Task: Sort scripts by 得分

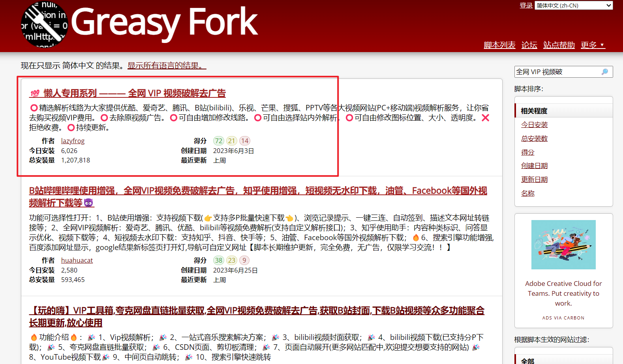Action: pos(527,152)
